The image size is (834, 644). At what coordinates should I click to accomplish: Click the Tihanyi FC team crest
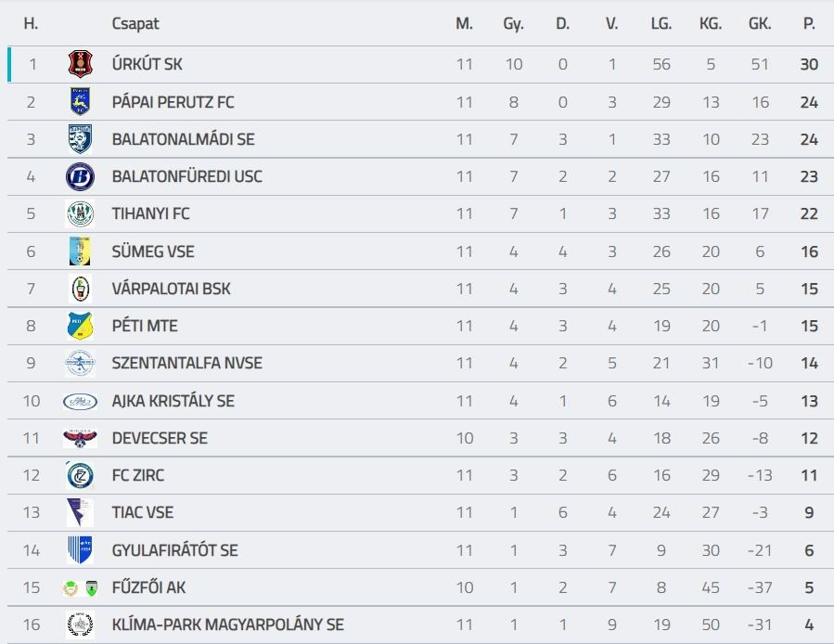click(x=80, y=213)
